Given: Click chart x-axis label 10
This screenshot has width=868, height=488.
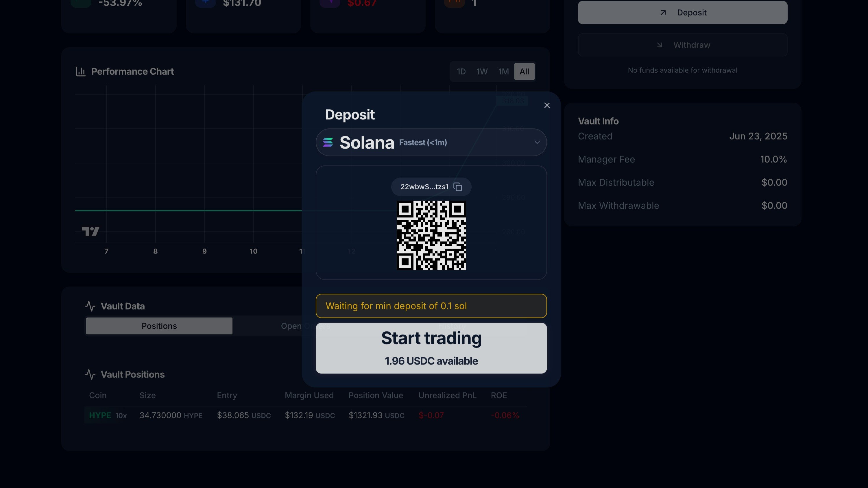Looking at the screenshot, I should click(253, 251).
